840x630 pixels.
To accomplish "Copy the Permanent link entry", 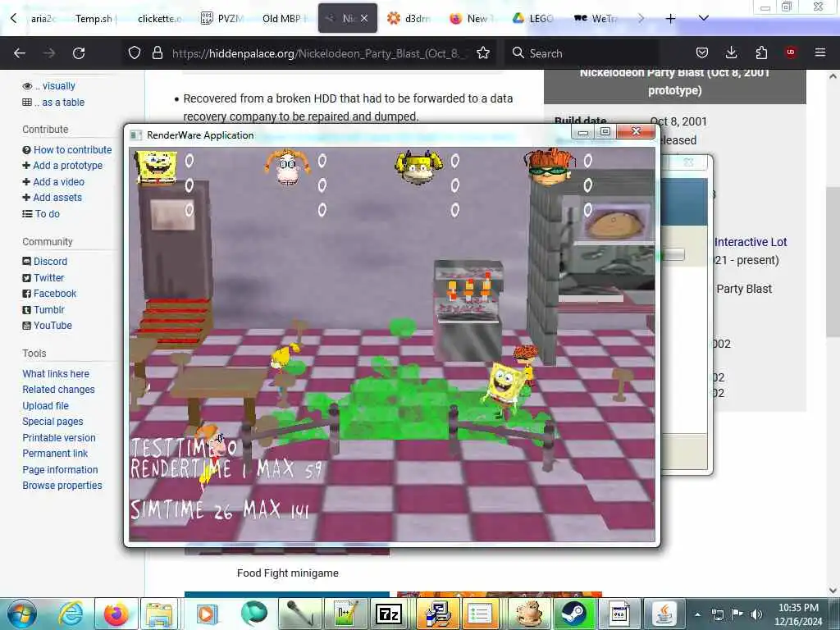I will coord(55,453).
